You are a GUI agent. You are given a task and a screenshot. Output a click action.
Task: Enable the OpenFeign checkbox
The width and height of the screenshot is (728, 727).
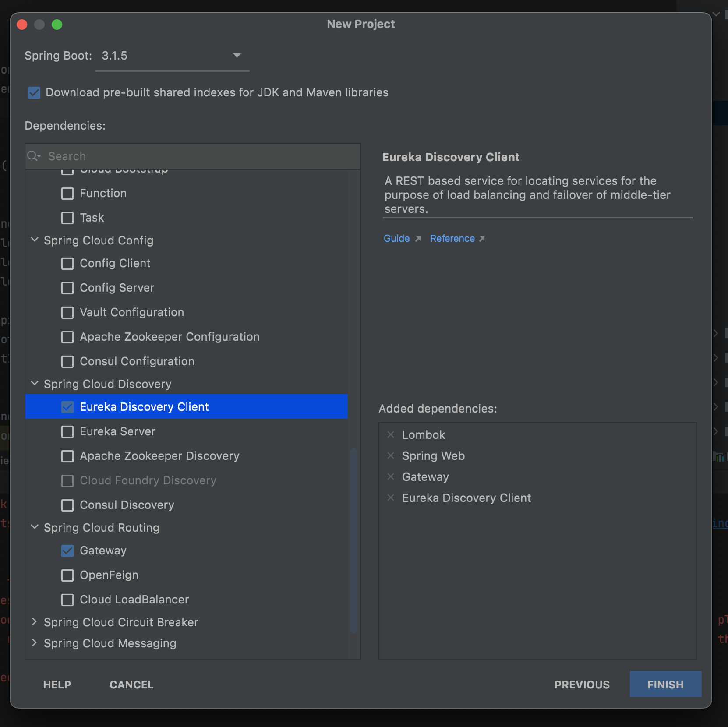(x=67, y=575)
